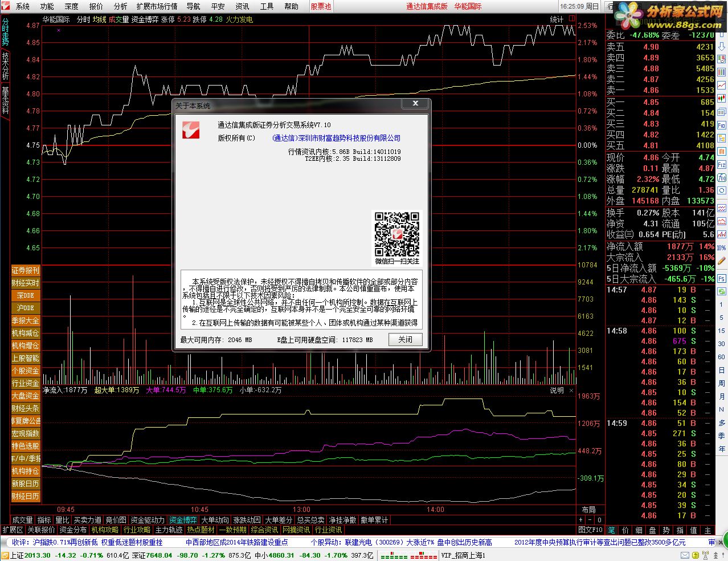Open the 系统 menu
Image resolution: width=728 pixels, height=561 pixels.
point(23,6)
